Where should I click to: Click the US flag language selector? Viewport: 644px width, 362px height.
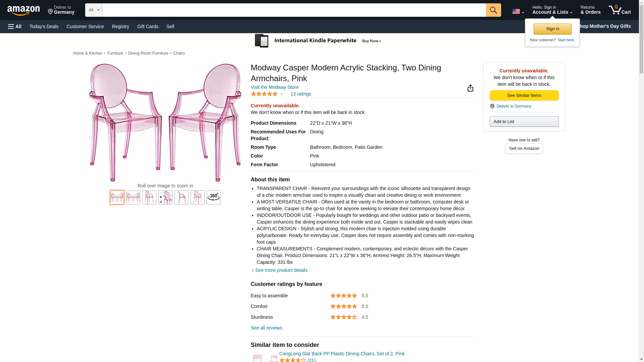click(x=518, y=11)
